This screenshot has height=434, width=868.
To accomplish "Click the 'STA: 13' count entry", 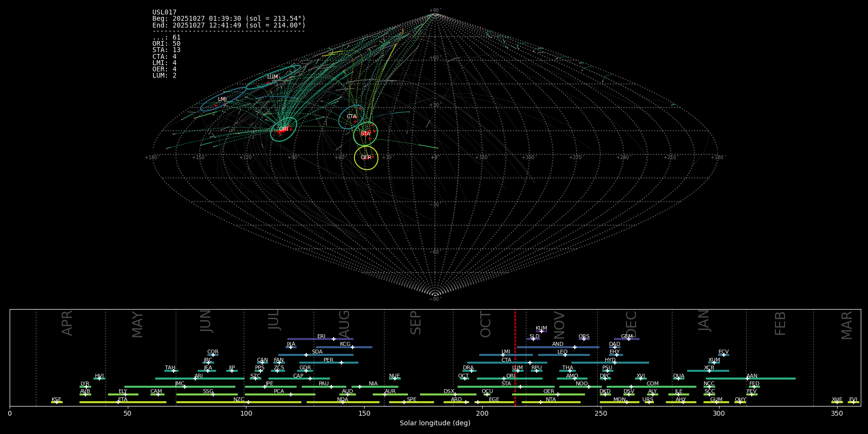I will (x=166, y=50).
